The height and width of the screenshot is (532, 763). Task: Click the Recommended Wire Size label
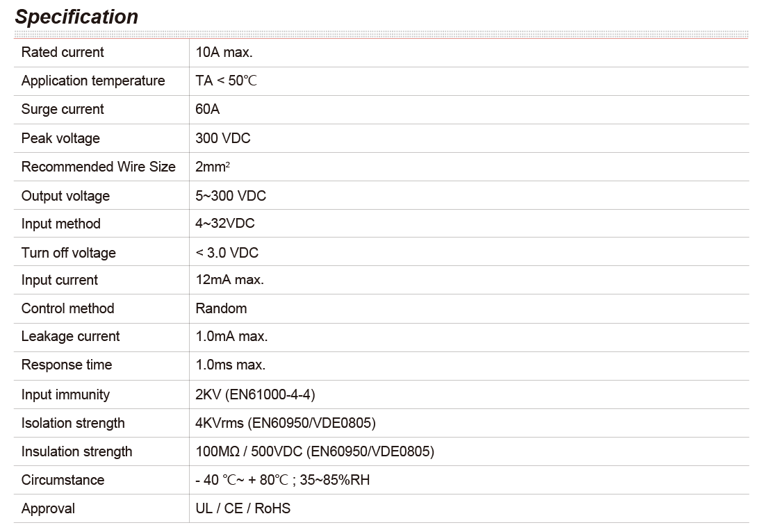click(99, 167)
